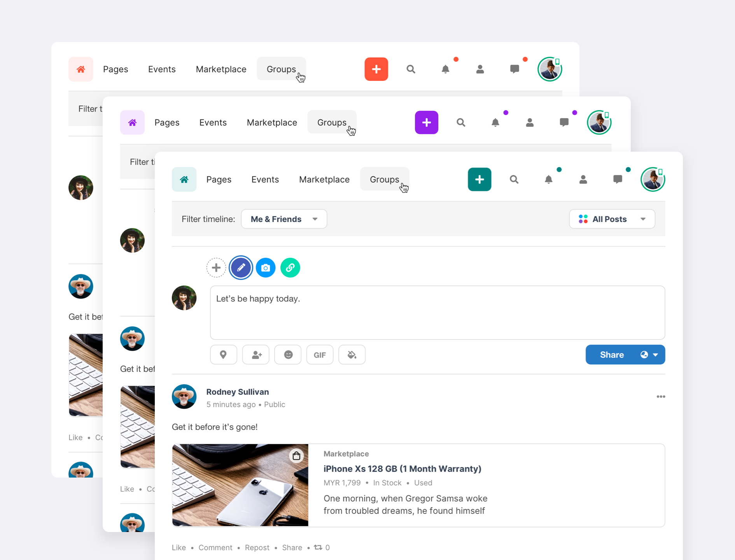Click the Let's be happy today text box
Image resolution: width=735 pixels, height=560 pixels.
point(437,313)
